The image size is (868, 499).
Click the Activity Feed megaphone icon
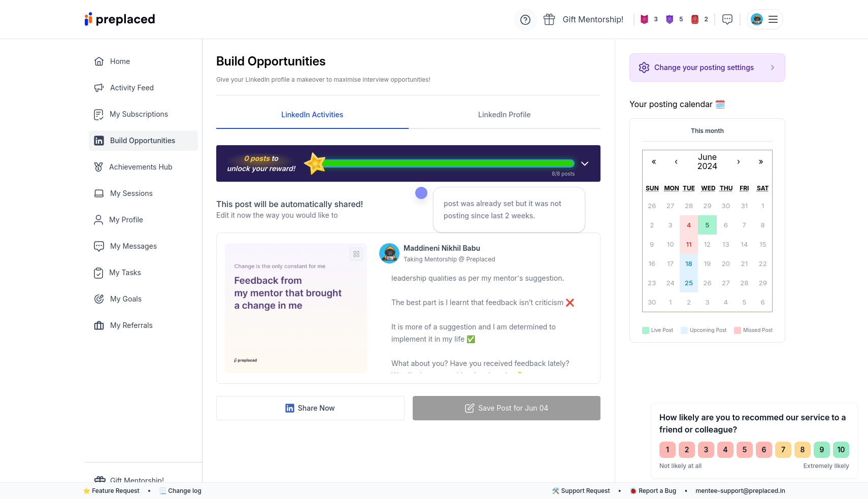[99, 88]
